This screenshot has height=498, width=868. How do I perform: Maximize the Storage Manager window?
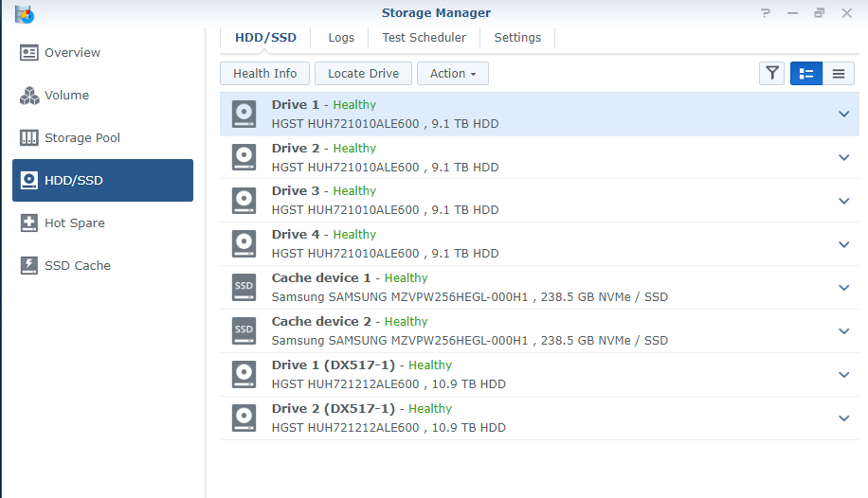click(x=820, y=12)
